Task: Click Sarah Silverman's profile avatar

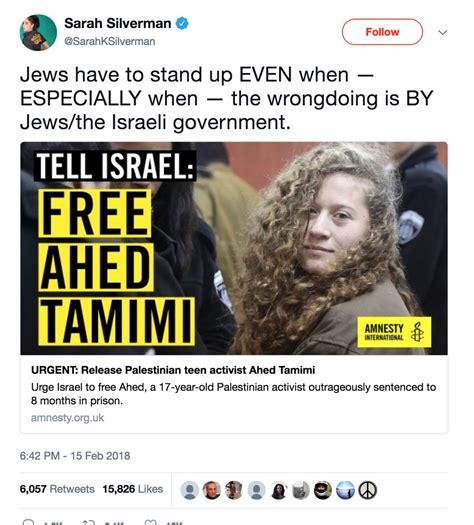Action: [38, 32]
